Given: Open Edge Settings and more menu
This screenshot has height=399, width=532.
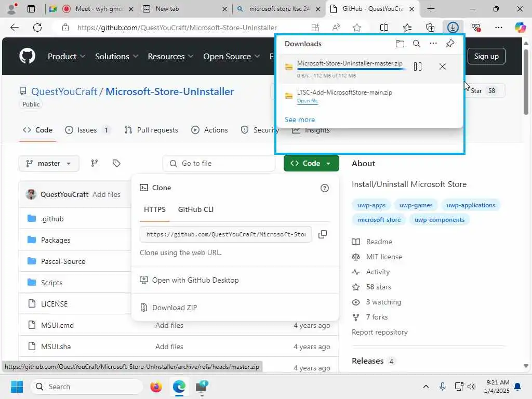Looking at the screenshot, I should [x=498, y=28].
